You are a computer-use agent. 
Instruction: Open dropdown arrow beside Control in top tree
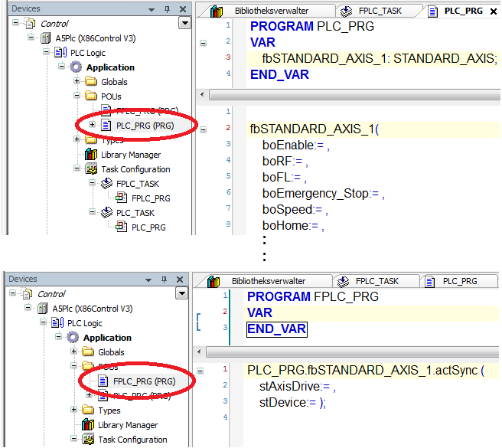click(x=183, y=24)
